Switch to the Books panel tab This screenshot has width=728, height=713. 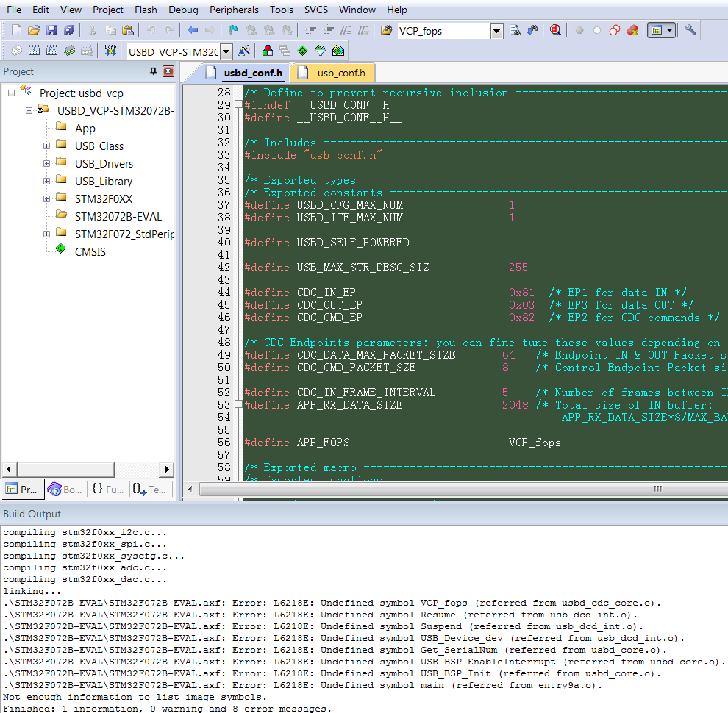pos(65,490)
